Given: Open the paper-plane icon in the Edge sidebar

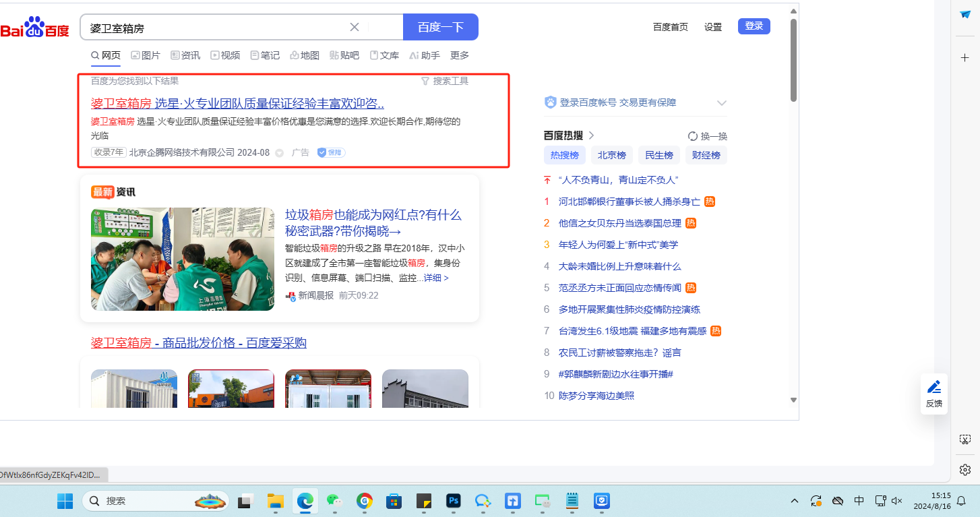Looking at the screenshot, I should tap(965, 15).
